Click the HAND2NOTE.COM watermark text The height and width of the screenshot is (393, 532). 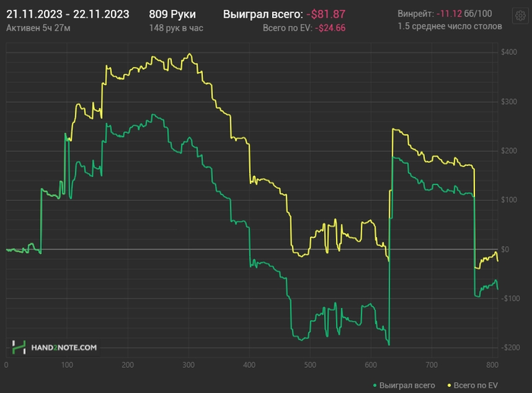pyautogui.click(x=64, y=348)
